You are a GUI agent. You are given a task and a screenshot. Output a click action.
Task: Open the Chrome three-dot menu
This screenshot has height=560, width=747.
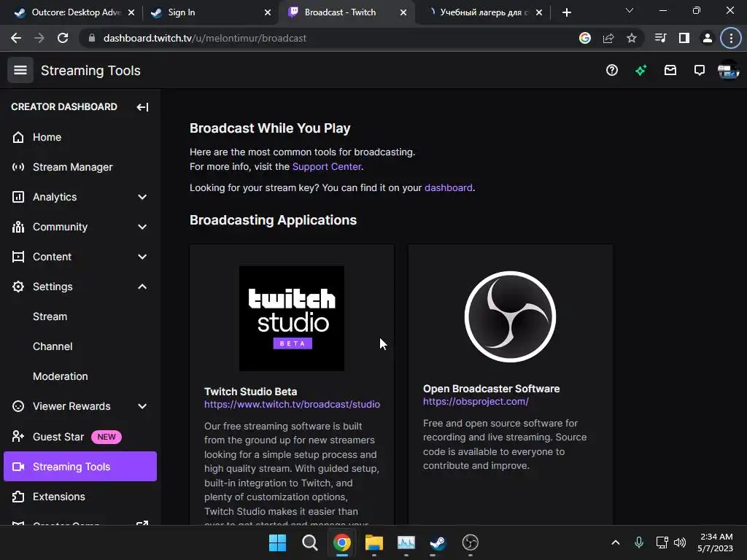click(731, 38)
